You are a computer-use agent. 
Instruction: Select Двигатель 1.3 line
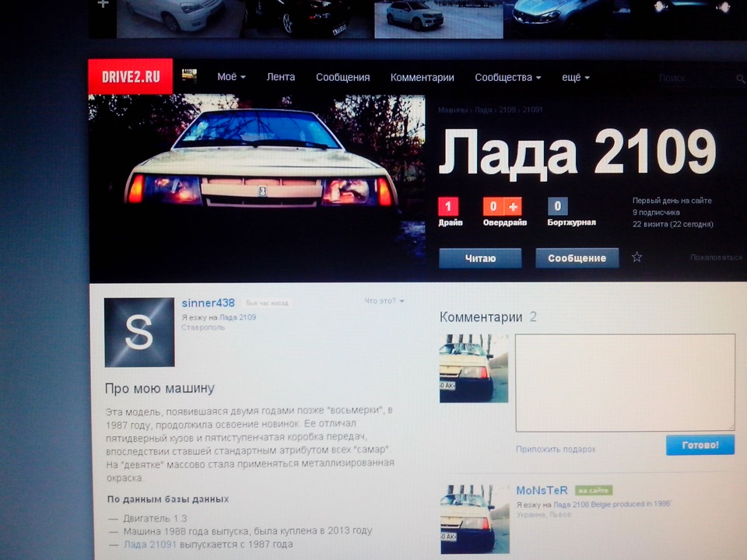point(155,518)
